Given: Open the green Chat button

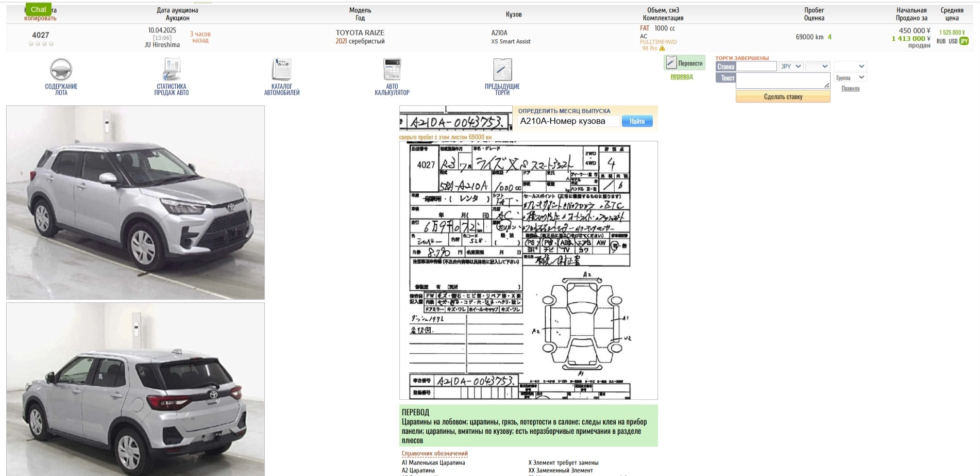Looking at the screenshot, I should click(x=39, y=9).
